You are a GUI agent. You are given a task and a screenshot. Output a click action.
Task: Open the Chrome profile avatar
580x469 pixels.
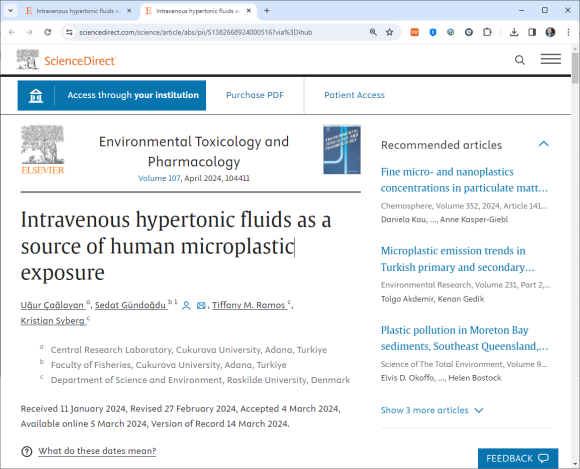[x=550, y=33]
